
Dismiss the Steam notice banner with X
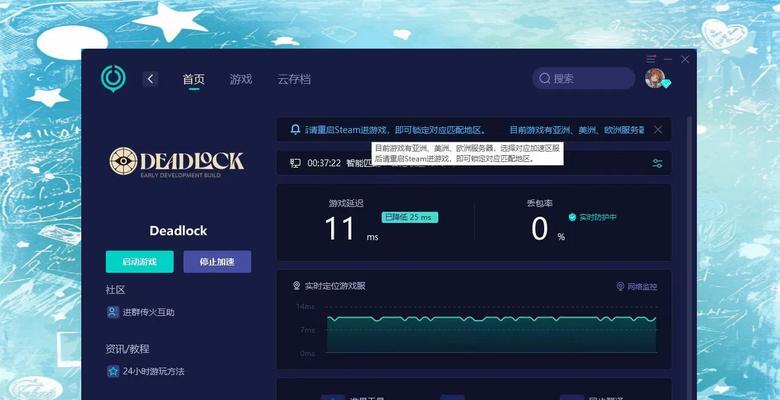click(x=658, y=130)
